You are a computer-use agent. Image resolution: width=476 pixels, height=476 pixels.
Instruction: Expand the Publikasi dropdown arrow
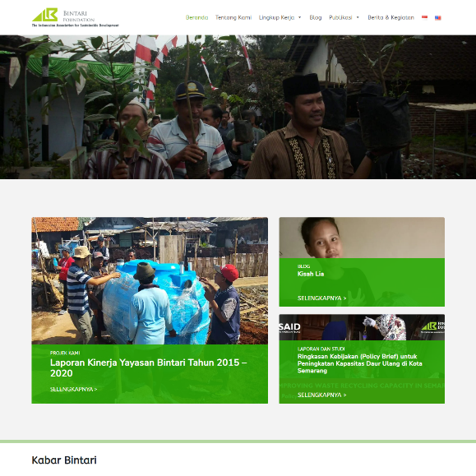point(358,17)
